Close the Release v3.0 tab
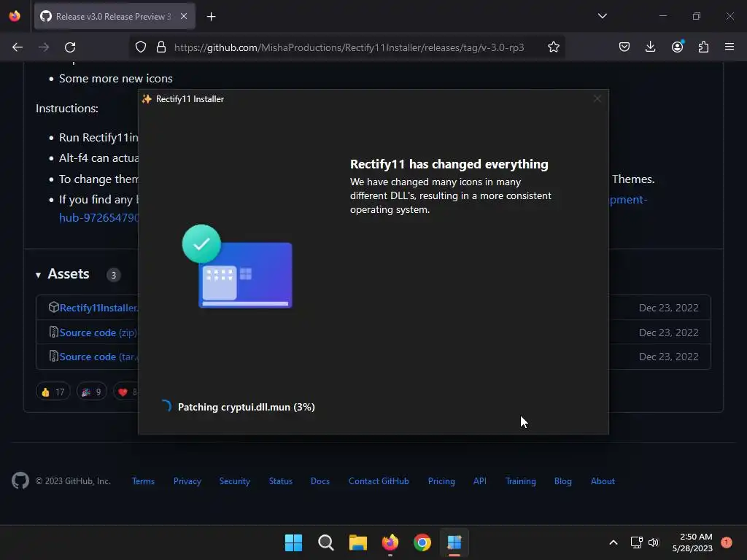The width and height of the screenshot is (747, 560). [184, 16]
